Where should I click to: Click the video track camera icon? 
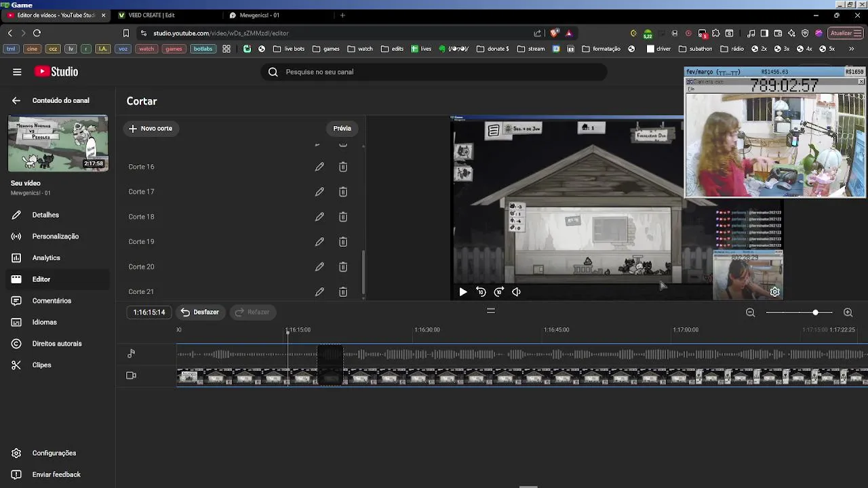tap(131, 375)
